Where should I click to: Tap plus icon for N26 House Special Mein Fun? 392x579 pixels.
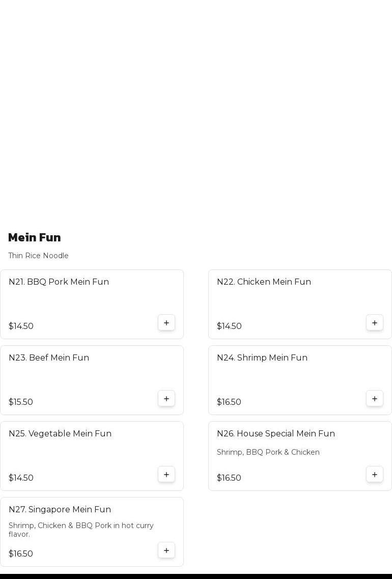375,475
